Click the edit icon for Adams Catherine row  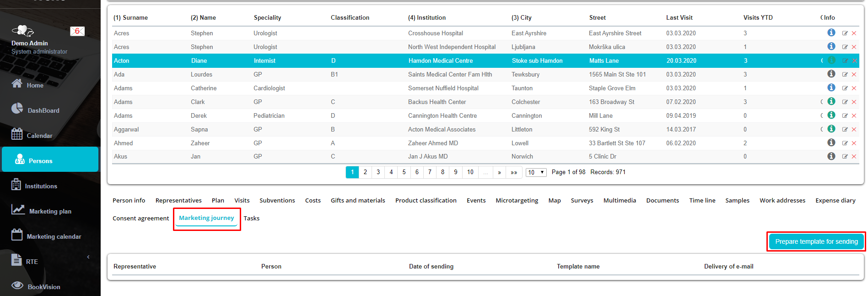tap(845, 88)
